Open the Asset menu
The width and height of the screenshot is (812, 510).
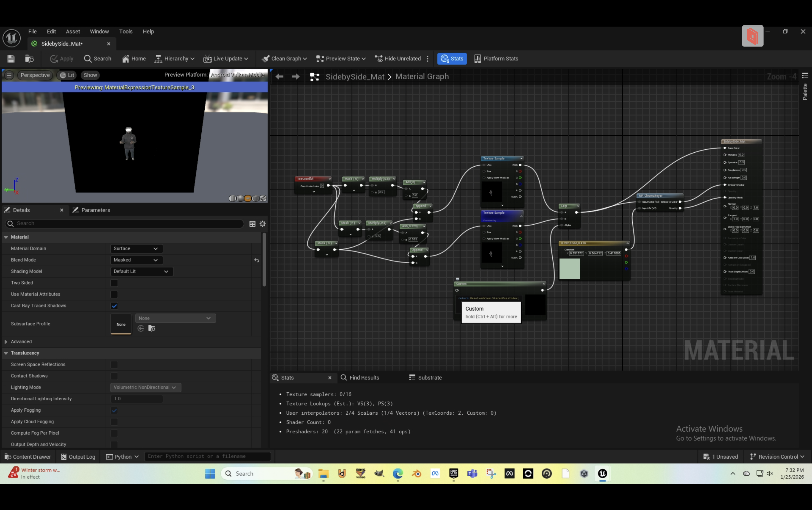73,31
